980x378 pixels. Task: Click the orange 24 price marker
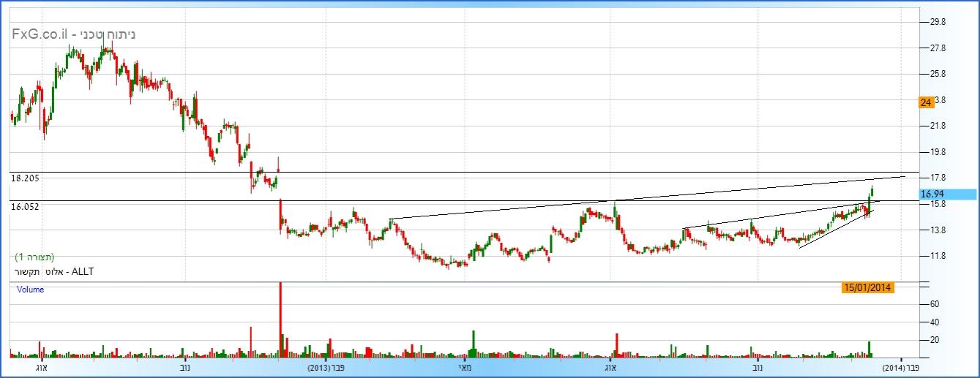(x=925, y=103)
